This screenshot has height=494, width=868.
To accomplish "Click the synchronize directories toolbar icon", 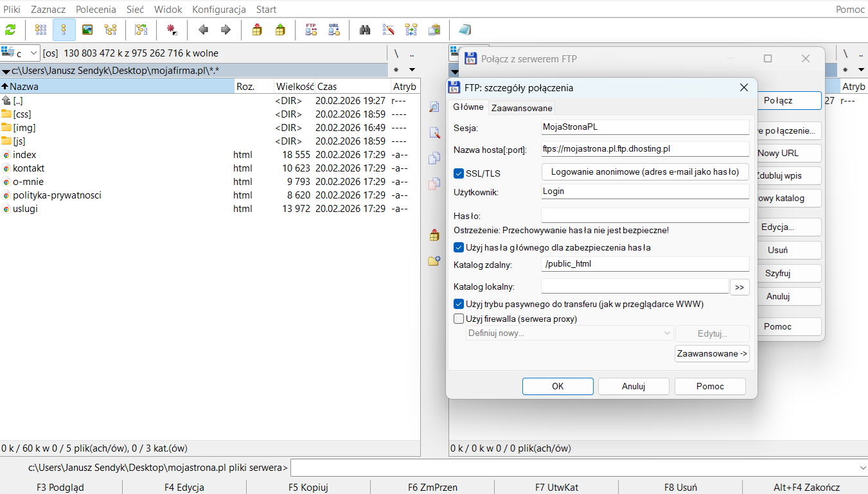I will (x=409, y=30).
